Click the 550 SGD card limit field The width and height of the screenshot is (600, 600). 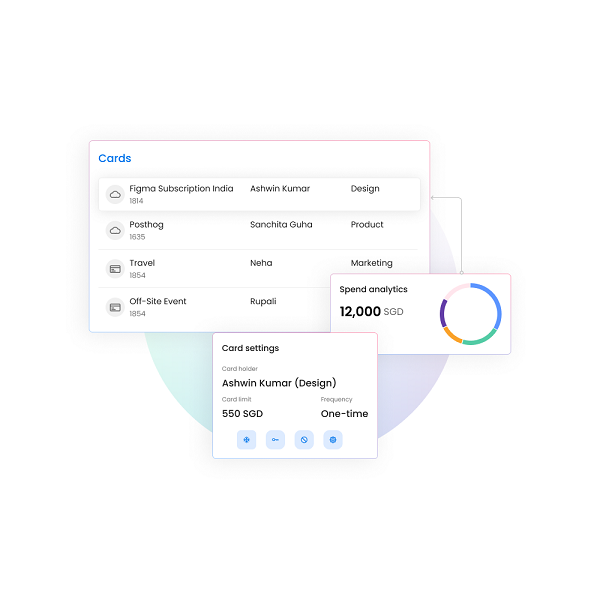(242, 414)
